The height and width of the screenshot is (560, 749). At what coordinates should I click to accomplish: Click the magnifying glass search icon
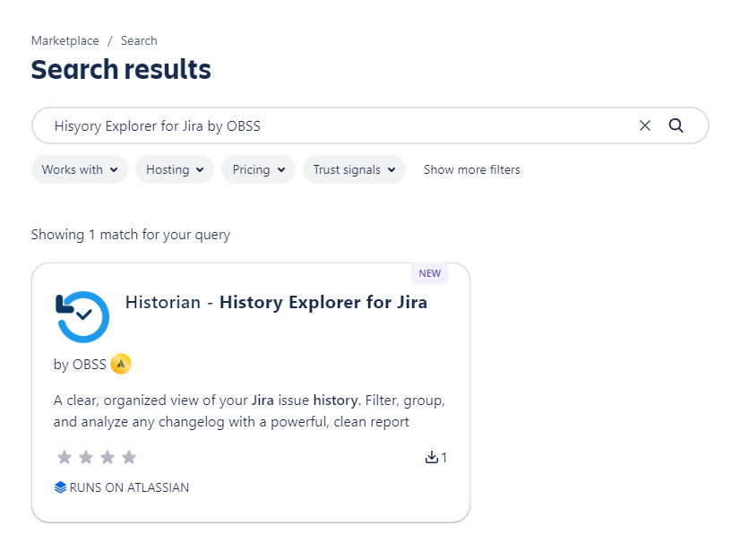coord(676,125)
